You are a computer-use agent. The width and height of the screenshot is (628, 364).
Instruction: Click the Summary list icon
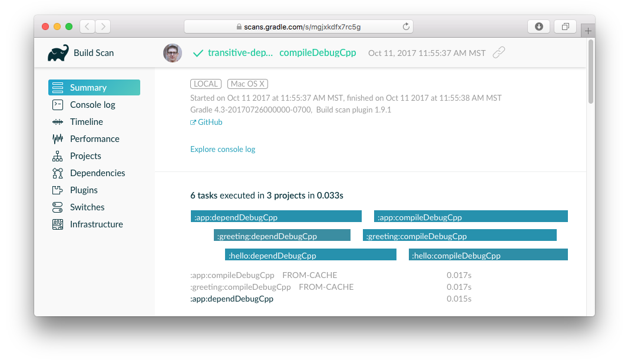(x=58, y=87)
